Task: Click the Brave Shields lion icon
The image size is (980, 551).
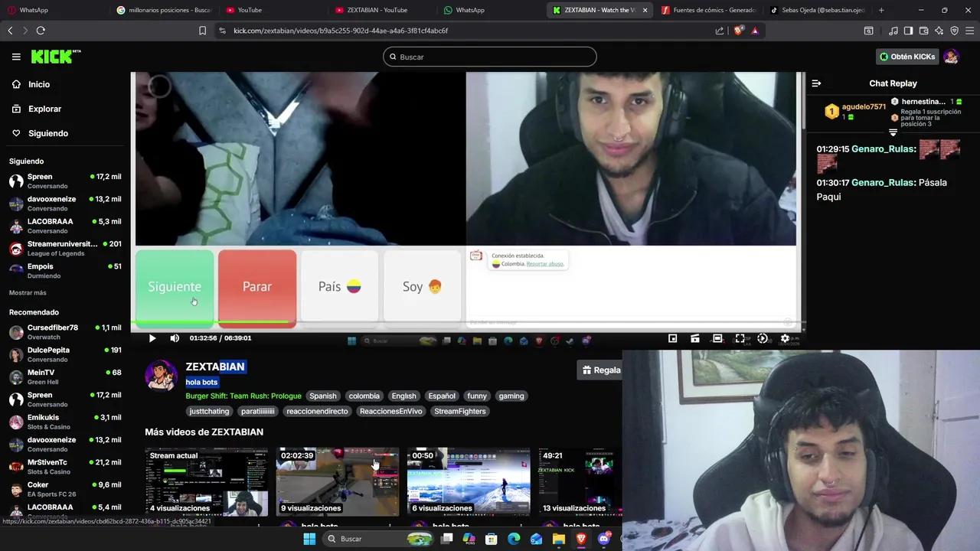Action: [738, 31]
